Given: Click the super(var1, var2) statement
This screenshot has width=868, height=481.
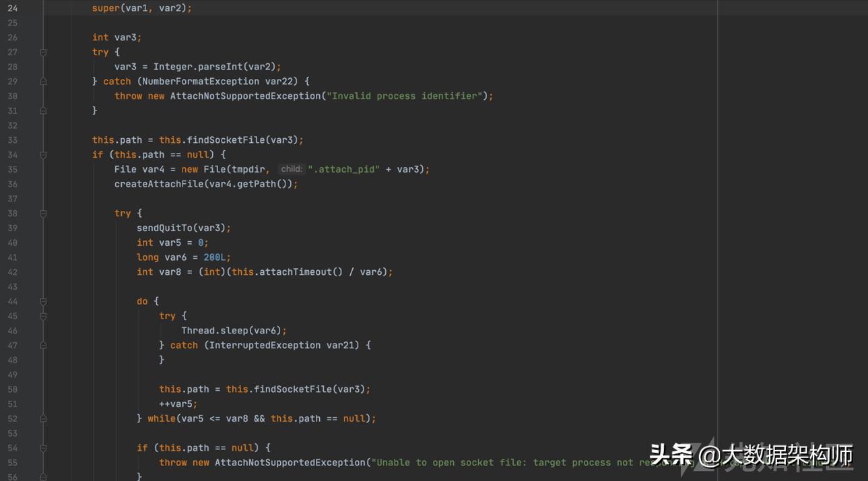Looking at the screenshot, I should coord(141,7).
